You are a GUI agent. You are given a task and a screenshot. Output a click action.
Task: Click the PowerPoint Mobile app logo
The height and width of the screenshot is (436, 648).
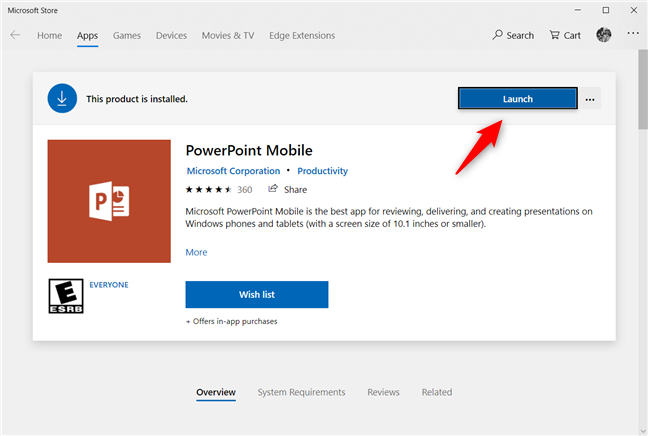coord(109,201)
